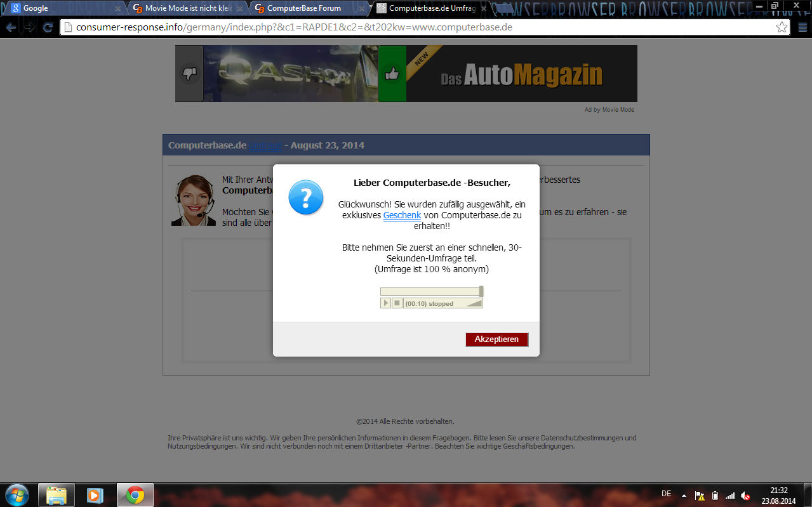
Task: Open the Windows Start menu
Action: coord(17,494)
